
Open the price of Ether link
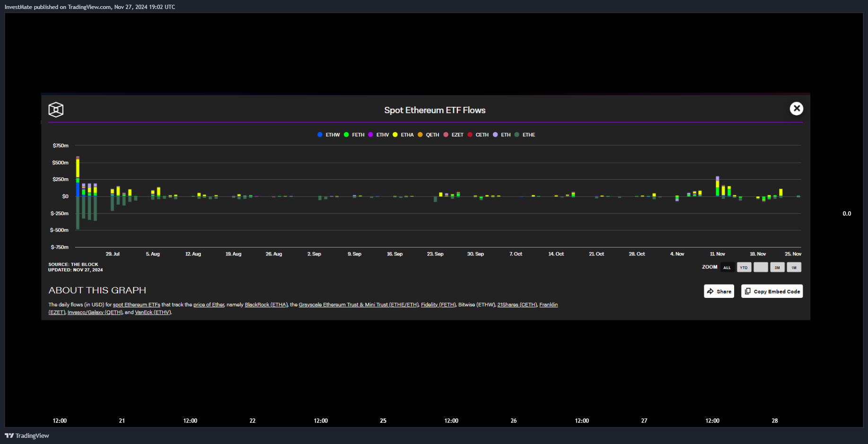coord(209,305)
